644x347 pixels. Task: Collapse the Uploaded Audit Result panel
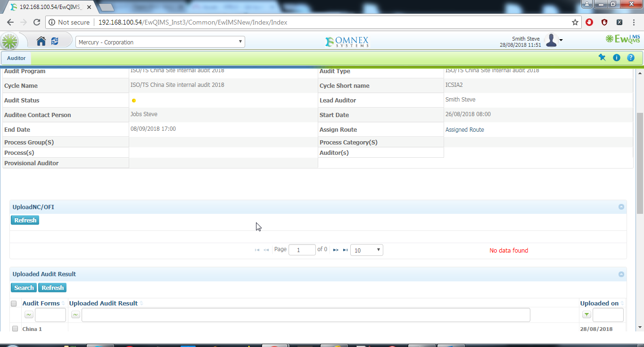[621, 274]
